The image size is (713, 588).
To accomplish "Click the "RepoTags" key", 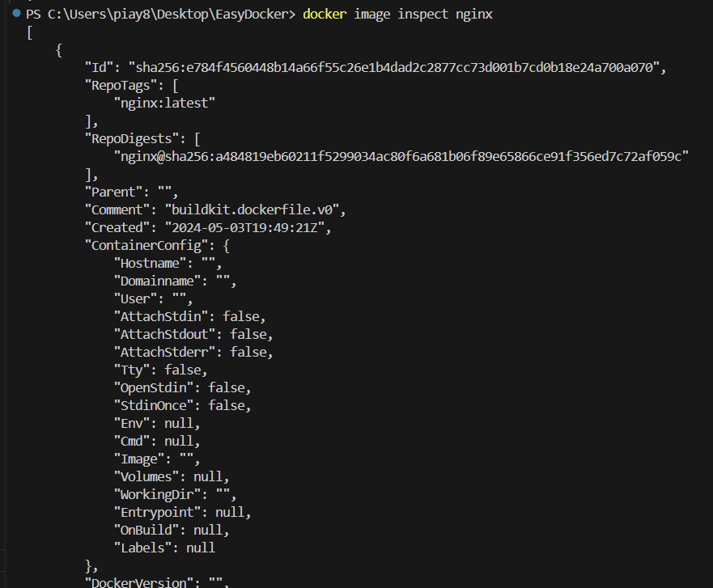I will coord(121,86).
